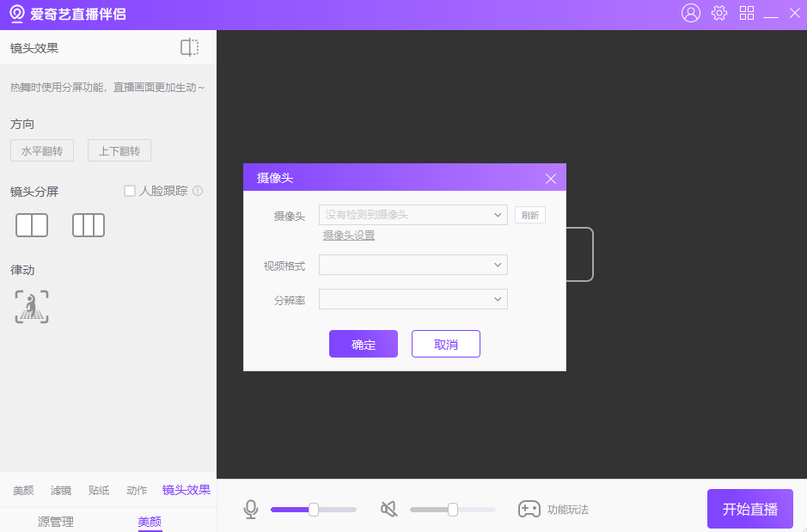The height and width of the screenshot is (532, 807).
Task: Open the 分辨率 resolution dropdown
Action: point(413,298)
